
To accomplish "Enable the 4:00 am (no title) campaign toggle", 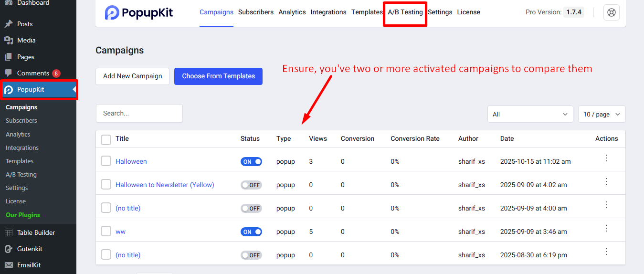I will (251, 208).
